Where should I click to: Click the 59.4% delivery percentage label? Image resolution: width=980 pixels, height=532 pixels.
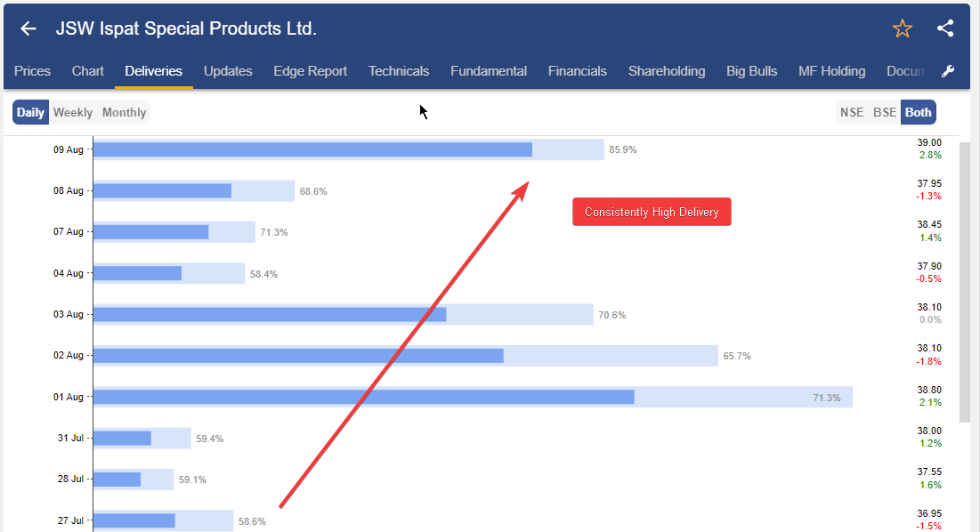209,439
